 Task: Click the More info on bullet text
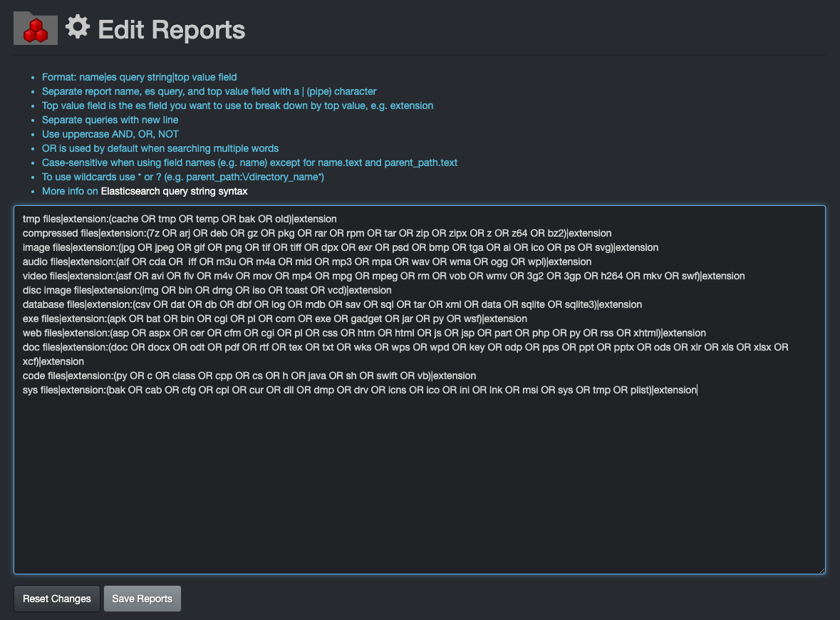tap(69, 191)
